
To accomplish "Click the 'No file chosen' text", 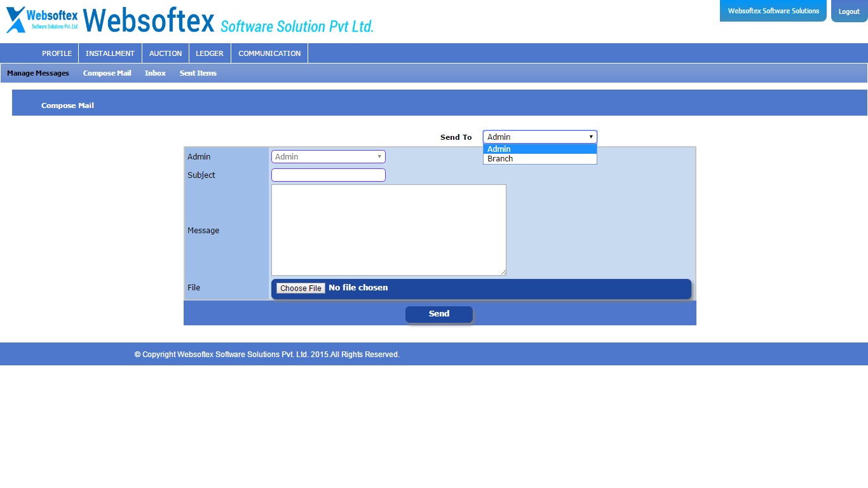I will click(358, 287).
